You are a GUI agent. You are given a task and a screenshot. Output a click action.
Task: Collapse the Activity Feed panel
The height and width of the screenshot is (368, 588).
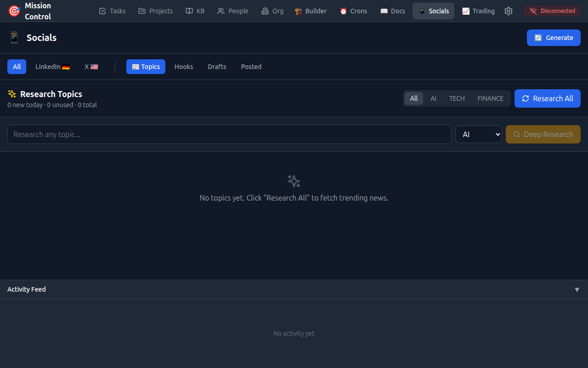click(577, 289)
